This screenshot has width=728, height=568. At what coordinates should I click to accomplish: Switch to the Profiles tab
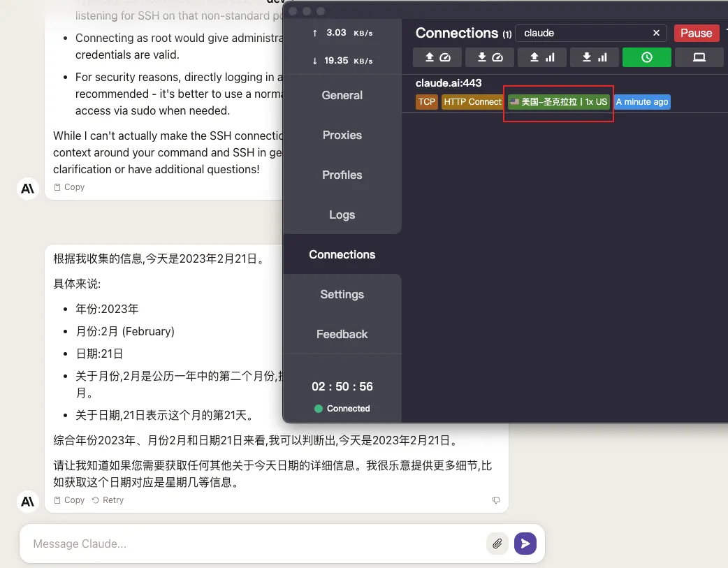click(x=342, y=175)
